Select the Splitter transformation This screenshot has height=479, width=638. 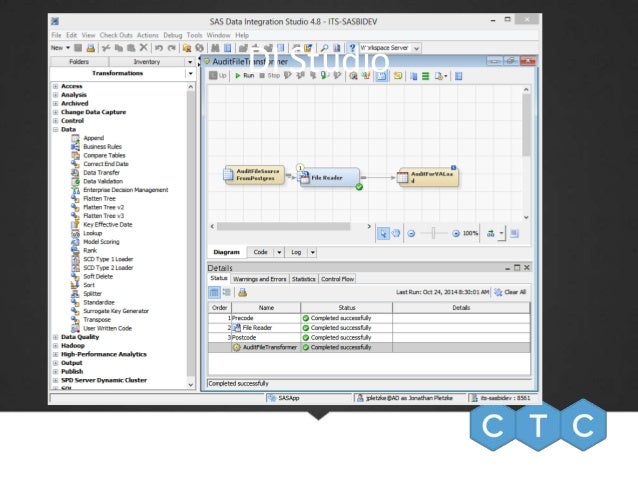(x=92, y=294)
